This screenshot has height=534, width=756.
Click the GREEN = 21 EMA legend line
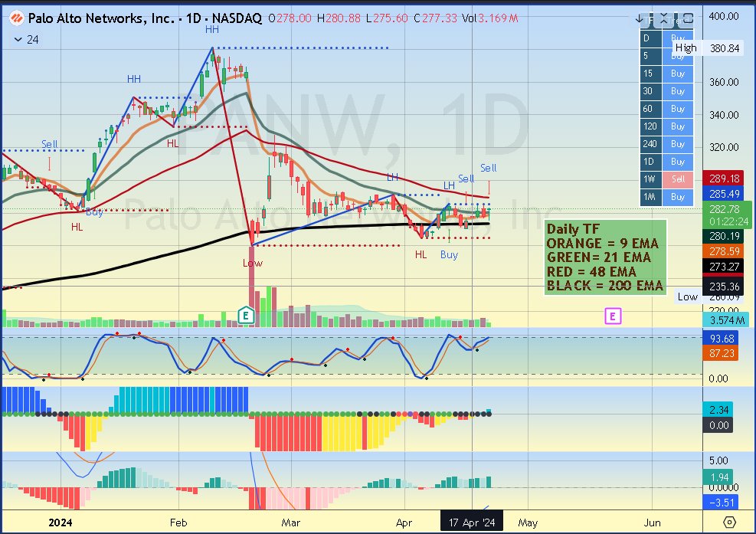click(x=598, y=257)
